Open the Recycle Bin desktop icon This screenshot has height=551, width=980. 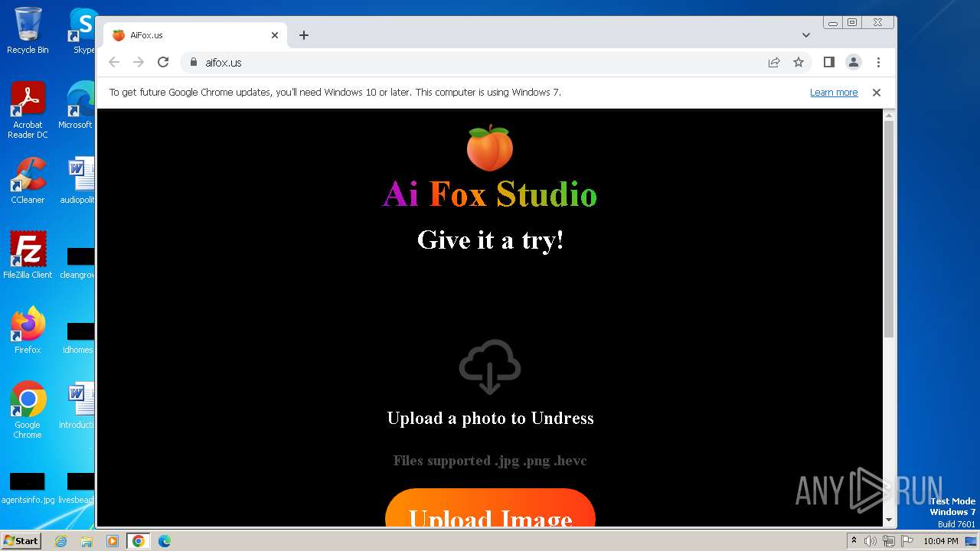[x=28, y=31]
